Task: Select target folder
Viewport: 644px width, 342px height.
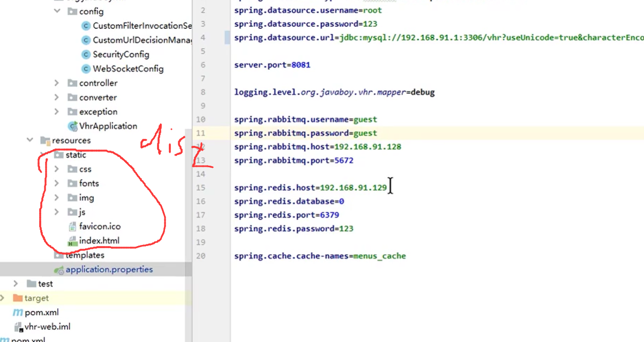Action: [36, 298]
